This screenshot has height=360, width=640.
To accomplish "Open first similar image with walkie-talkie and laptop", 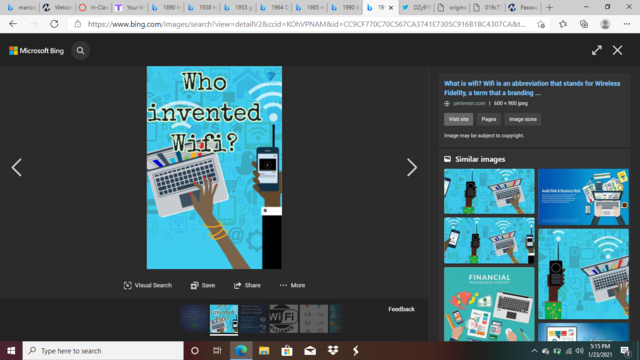I will (489, 191).
